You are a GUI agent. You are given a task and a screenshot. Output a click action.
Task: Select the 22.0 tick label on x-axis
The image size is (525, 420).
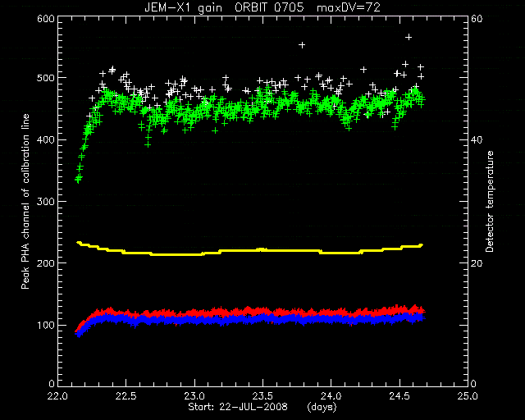pyautogui.click(x=58, y=396)
